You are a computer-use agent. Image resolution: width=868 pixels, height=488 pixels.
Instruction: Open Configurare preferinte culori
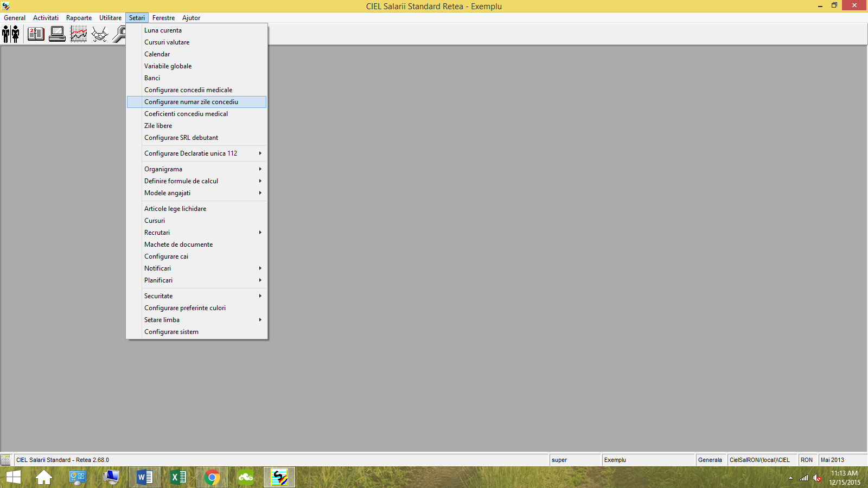pos(196,308)
